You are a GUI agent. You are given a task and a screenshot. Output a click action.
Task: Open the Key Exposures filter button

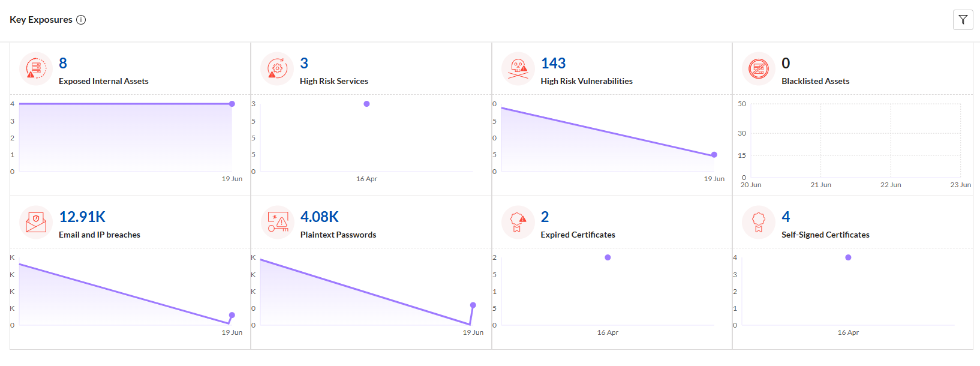tap(963, 20)
